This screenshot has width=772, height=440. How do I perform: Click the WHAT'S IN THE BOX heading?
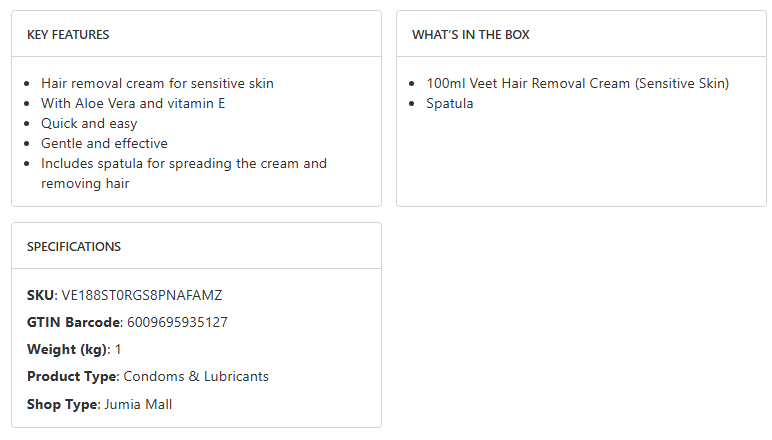471,35
